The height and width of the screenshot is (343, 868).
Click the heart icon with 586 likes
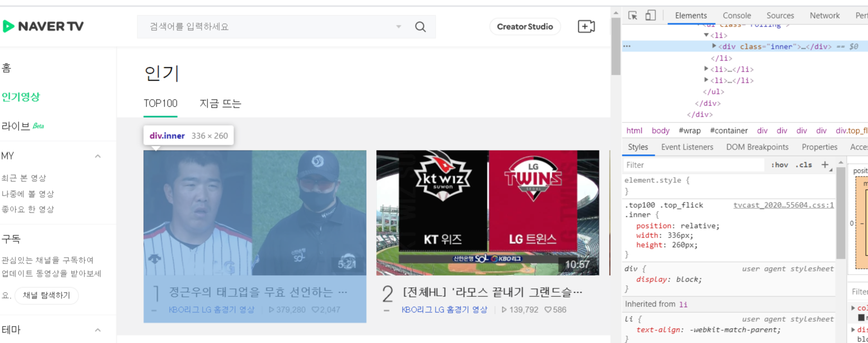tap(548, 310)
